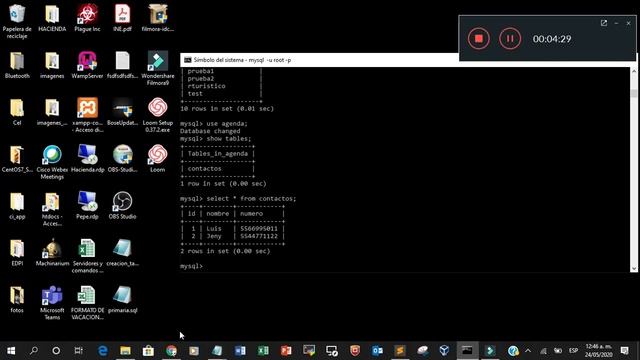Open the INE.pdf file
Image resolution: width=640 pixels, height=360 pixels.
[x=122, y=19]
